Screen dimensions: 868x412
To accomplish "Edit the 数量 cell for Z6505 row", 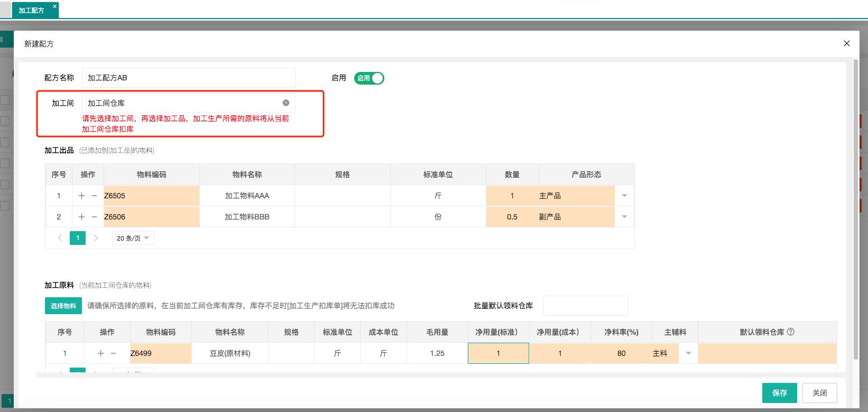I will coord(512,196).
